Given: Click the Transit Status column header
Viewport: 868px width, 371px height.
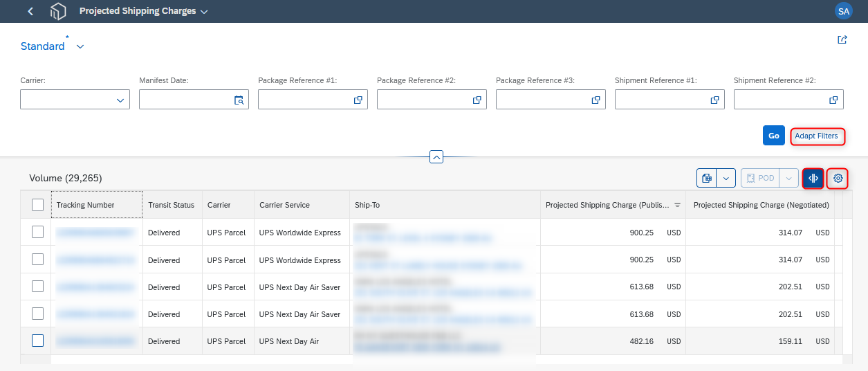Looking at the screenshot, I should coord(172,205).
